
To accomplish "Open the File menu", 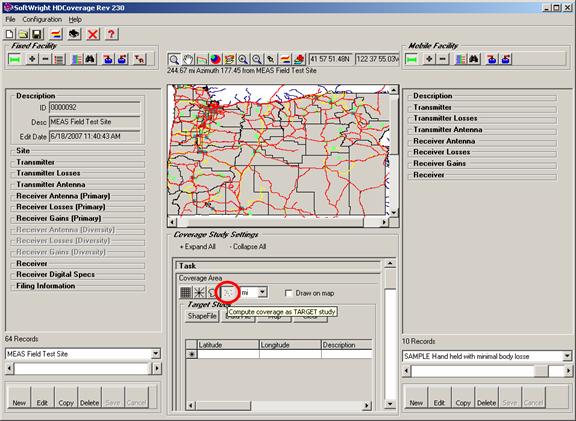I will tap(10, 19).
